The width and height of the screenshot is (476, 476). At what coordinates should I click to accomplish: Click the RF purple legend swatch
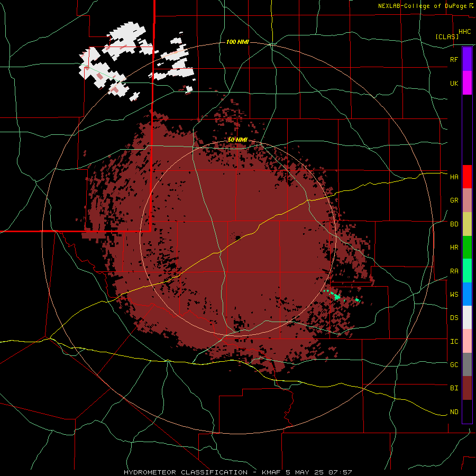click(467, 59)
